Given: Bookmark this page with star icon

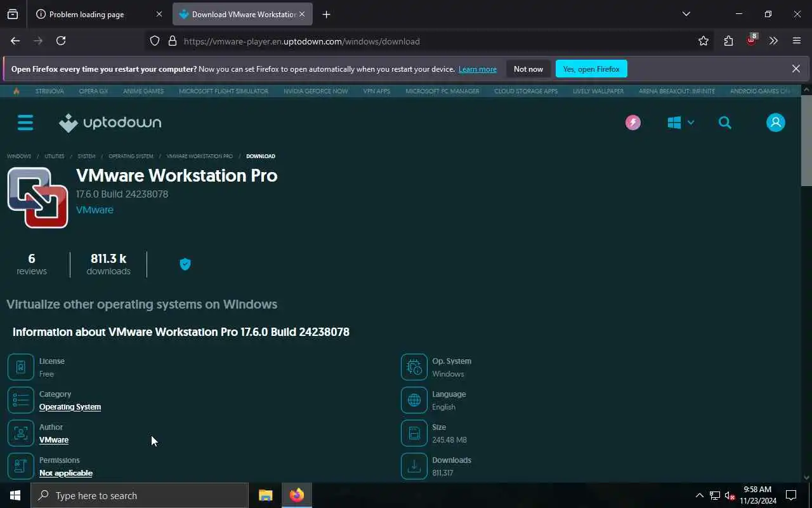Looking at the screenshot, I should click(x=703, y=41).
